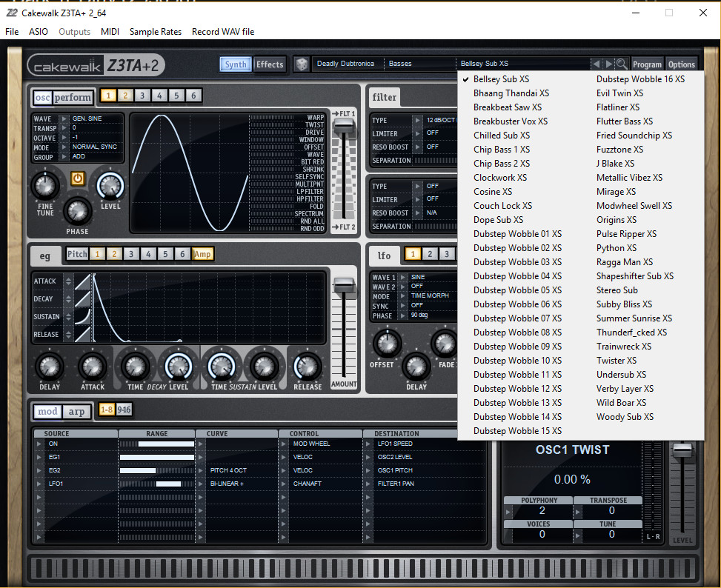
Task: Click the Program button
Action: click(x=648, y=64)
